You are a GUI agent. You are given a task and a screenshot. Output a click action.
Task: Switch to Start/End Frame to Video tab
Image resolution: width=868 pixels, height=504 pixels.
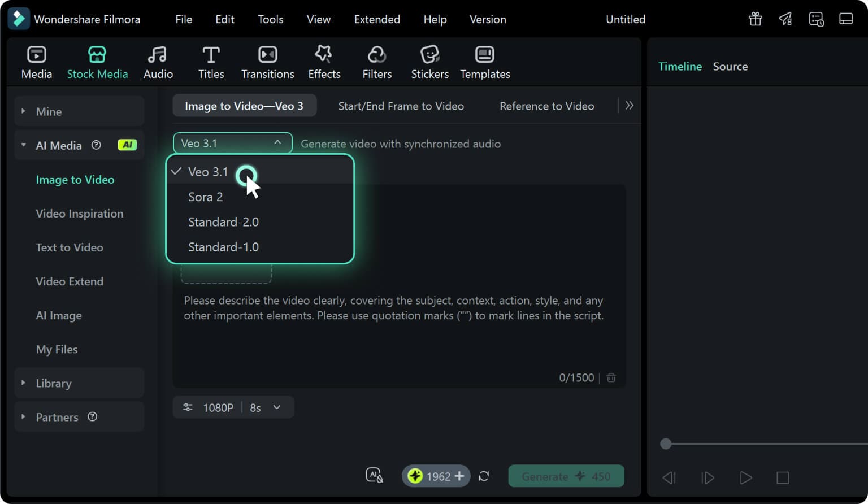coord(401,106)
